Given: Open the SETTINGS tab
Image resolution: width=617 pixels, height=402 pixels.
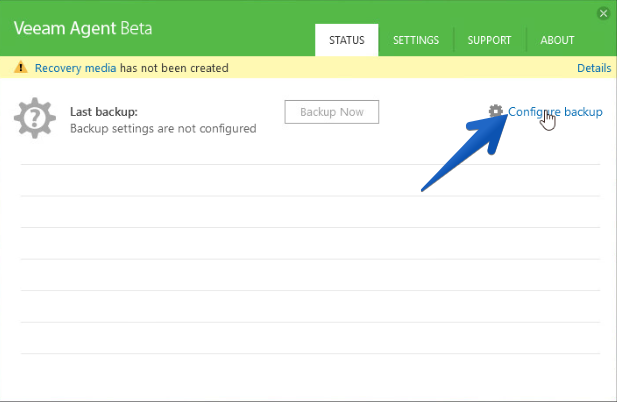Looking at the screenshot, I should pyautogui.click(x=416, y=40).
